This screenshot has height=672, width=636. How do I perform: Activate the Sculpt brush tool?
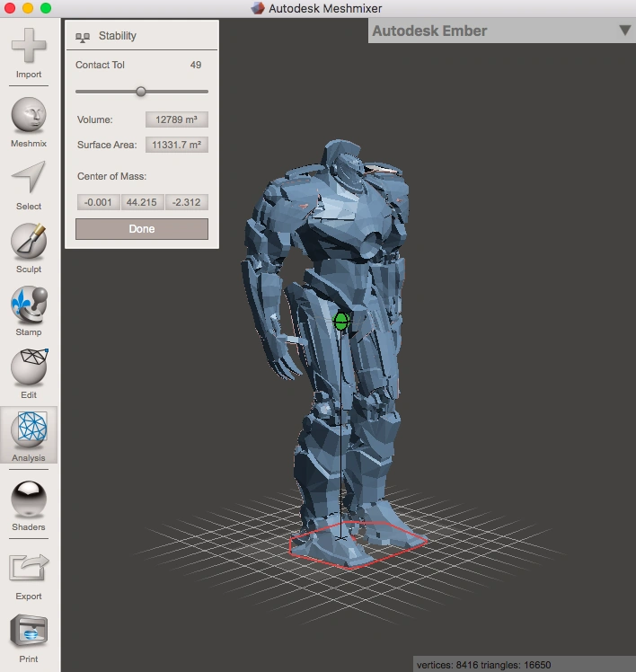coord(29,242)
